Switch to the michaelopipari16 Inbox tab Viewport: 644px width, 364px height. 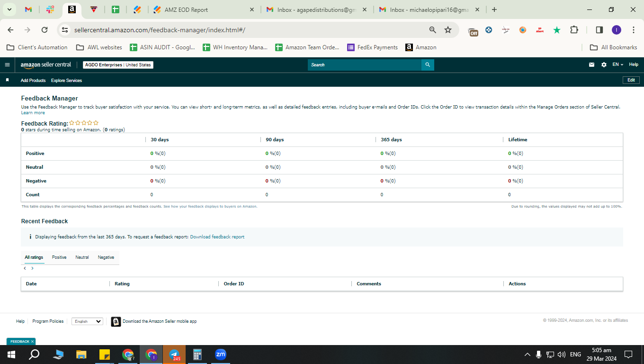pyautogui.click(x=429, y=9)
